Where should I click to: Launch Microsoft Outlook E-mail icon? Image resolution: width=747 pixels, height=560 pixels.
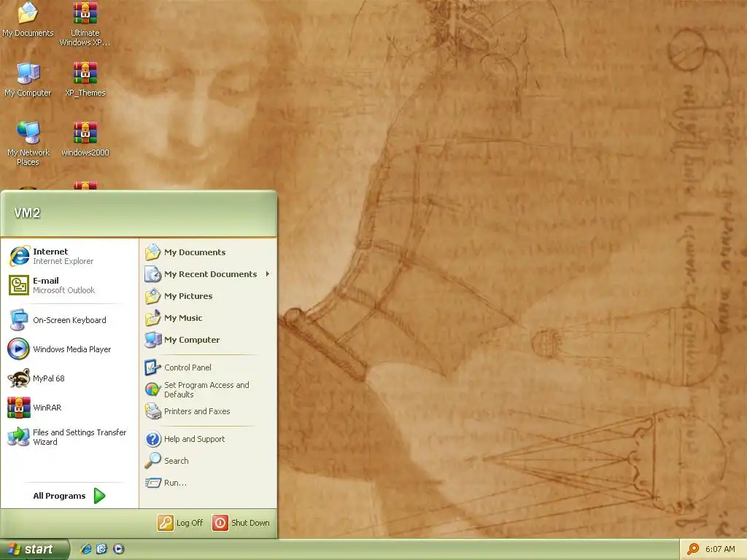[19, 285]
